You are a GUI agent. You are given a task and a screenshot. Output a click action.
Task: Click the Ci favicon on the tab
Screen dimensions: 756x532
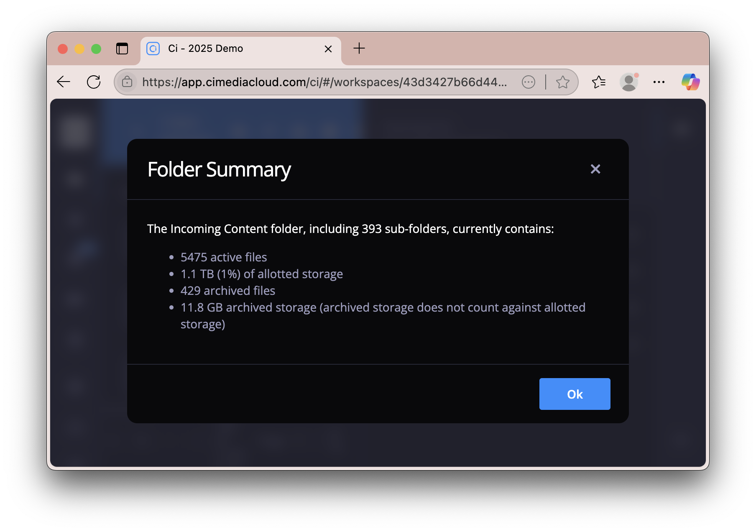tap(153, 49)
